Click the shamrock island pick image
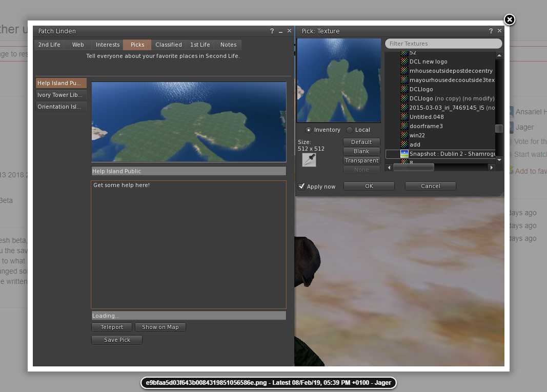Image resolution: width=547 pixels, height=392 pixels. [189, 122]
